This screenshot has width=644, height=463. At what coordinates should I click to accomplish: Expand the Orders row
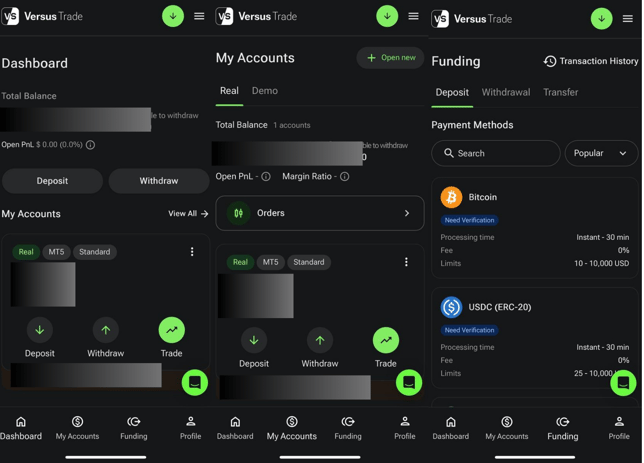320,213
